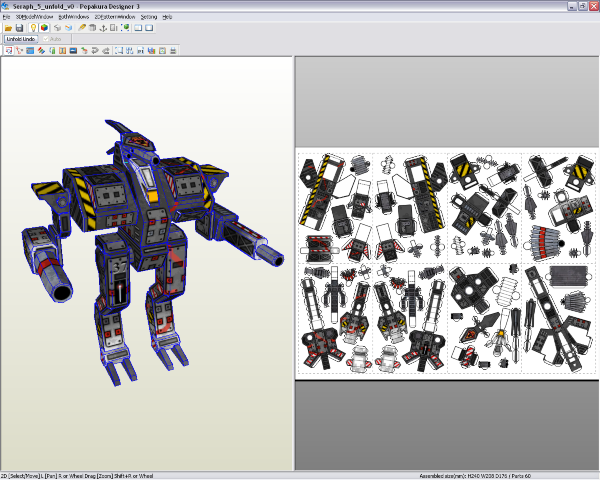Click the light blue cube icon
The height and width of the screenshot is (480, 600).
tap(68, 28)
